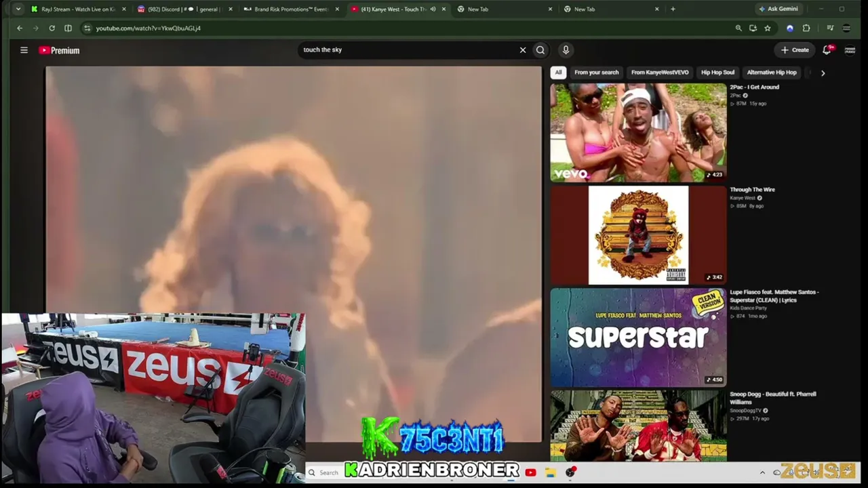868x488 pixels.
Task: Expand the system tray hidden icons chevron
Action: click(762, 472)
